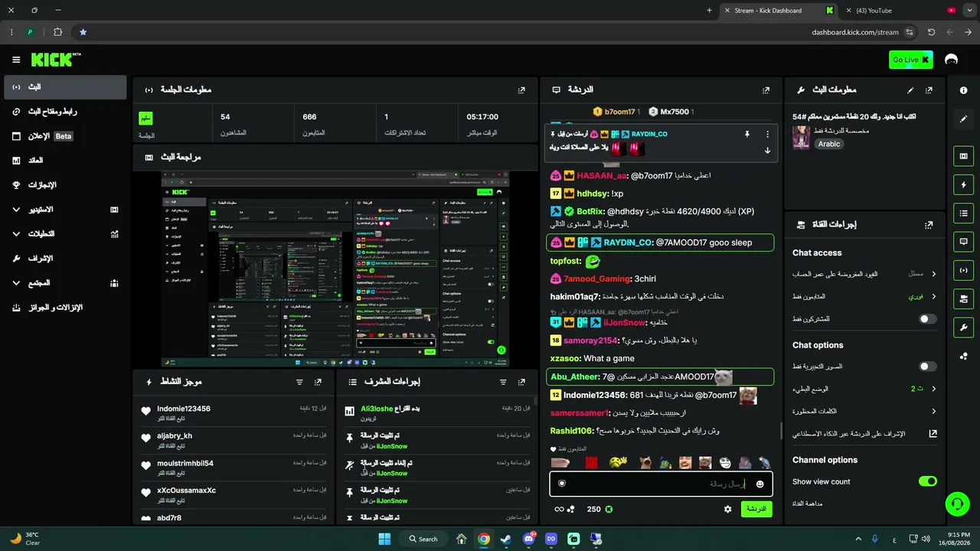The width and height of the screenshot is (980, 551).
Task: Edit stream info with the pencil icon
Action: (910, 90)
